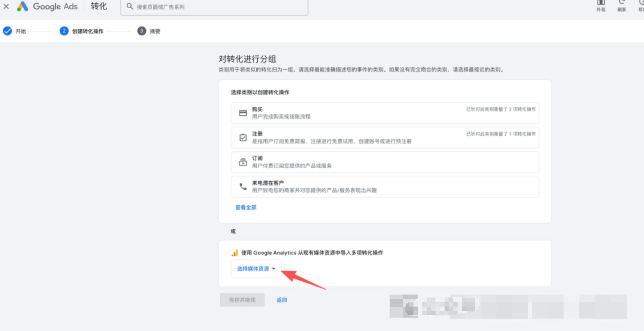Click the 订阅 subscription icon

[x=243, y=162]
